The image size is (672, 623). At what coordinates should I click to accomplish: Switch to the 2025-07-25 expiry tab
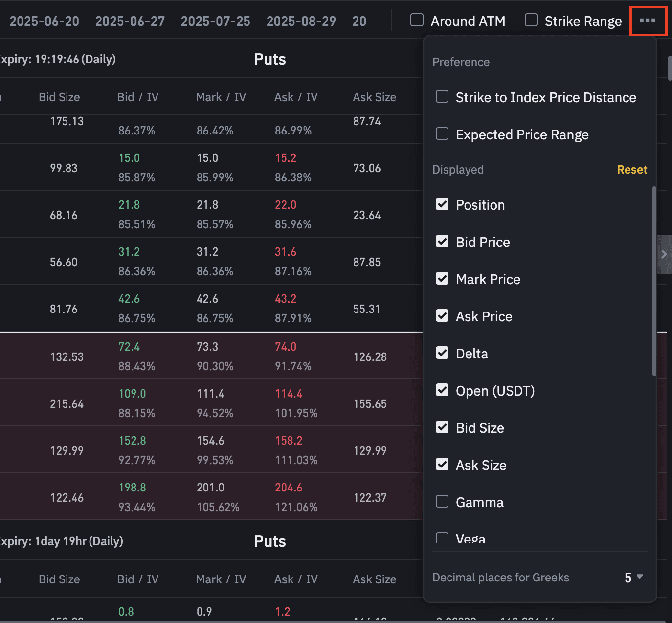pyautogui.click(x=215, y=21)
